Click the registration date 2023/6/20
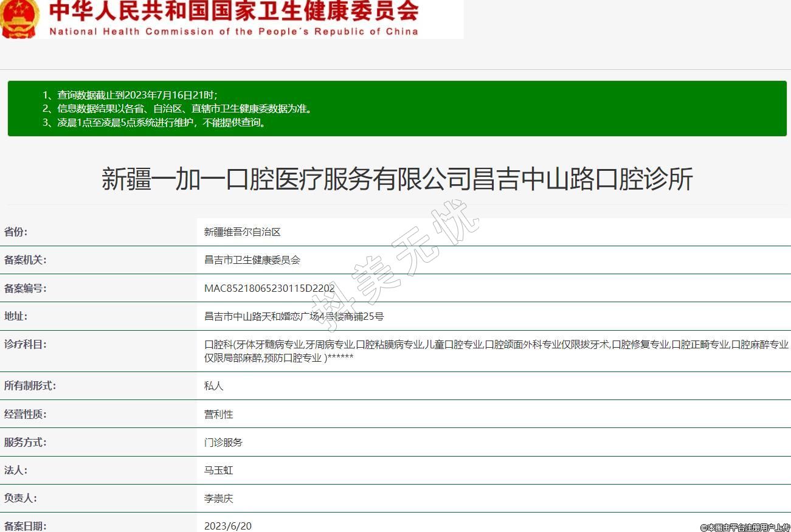This screenshot has width=791, height=532. [227, 526]
